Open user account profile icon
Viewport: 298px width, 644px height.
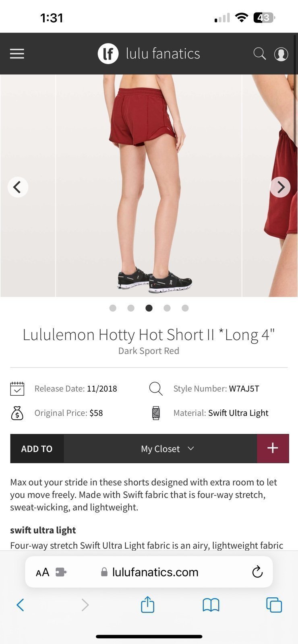(281, 54)
